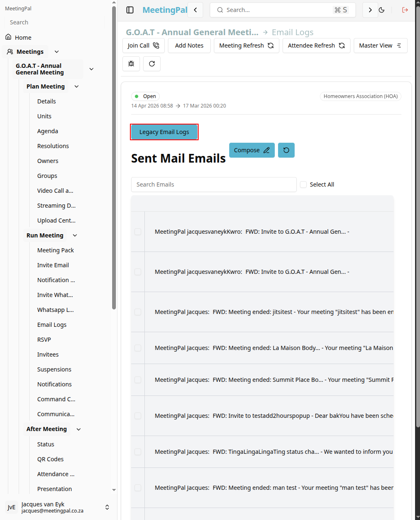Select checkbox for Summit Place Bo email
Screen dimensions: 420x520
coord(138,380)
